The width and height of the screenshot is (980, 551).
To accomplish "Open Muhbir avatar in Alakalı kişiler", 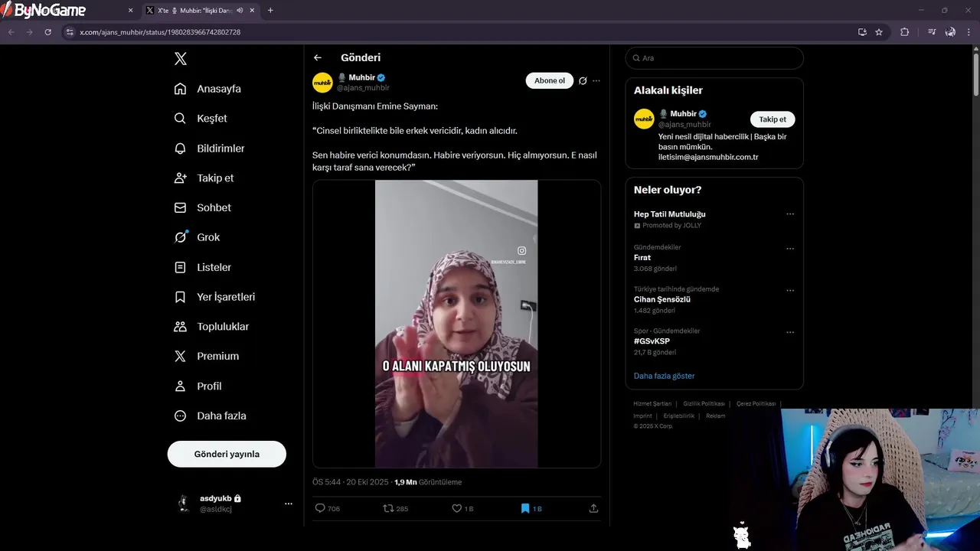I will coord(644,119).
